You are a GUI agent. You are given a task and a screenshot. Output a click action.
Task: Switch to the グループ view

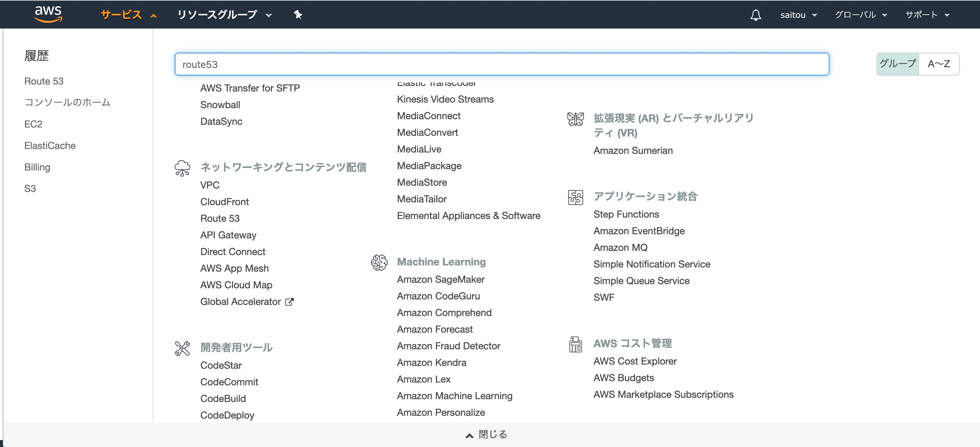point(898,64)
